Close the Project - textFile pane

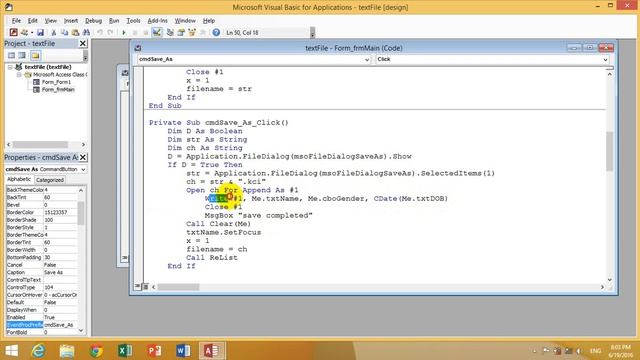click(x=82, y=43)
